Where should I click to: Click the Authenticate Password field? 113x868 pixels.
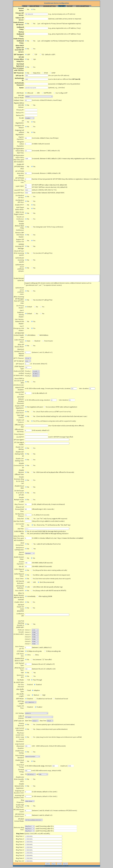(x=36, y=84)
